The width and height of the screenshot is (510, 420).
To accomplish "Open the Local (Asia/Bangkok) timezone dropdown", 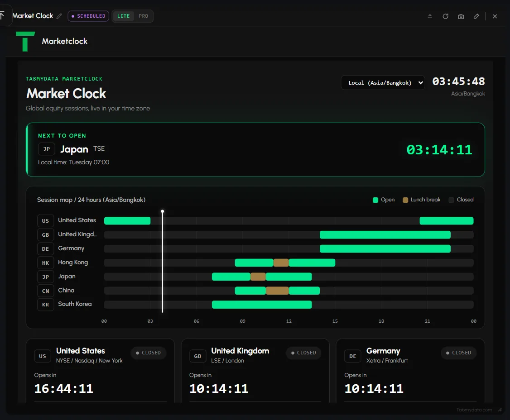I will point(383,82).
